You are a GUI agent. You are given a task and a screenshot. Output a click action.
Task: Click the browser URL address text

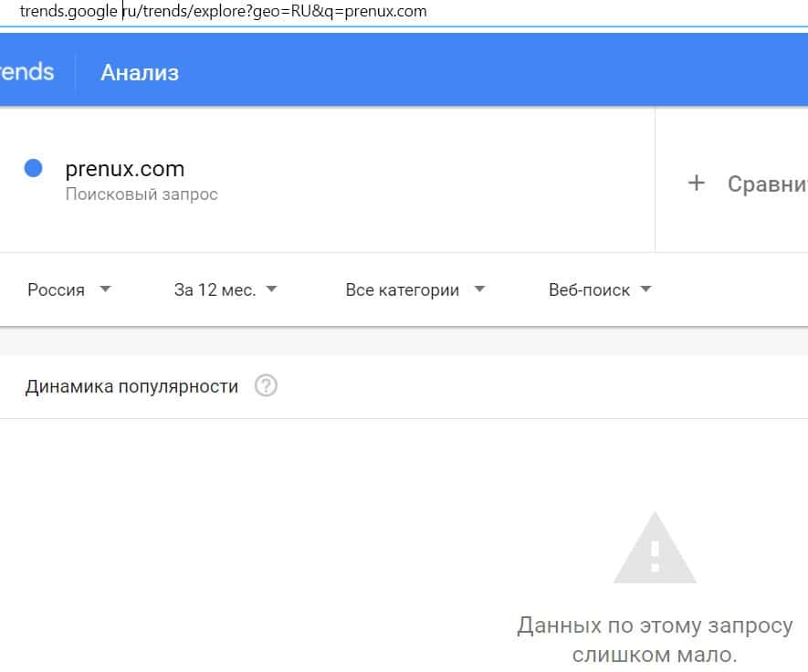click(x=223, y=12)
